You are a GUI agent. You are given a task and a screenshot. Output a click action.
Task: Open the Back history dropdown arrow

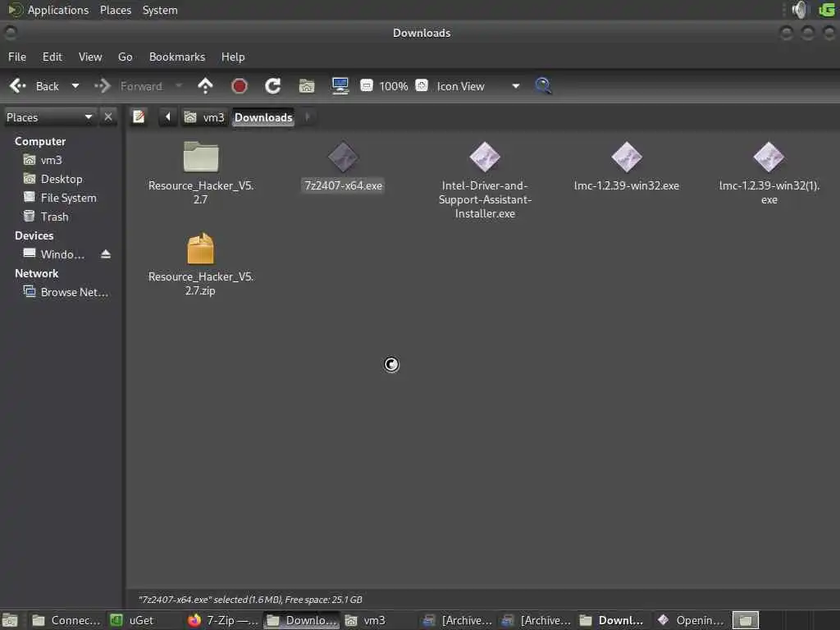tap(75, 85)
